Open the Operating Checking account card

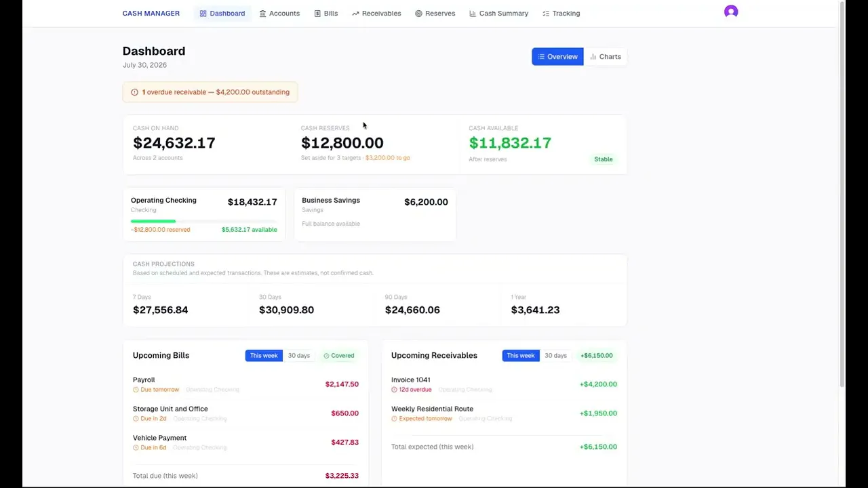point(204,215)
